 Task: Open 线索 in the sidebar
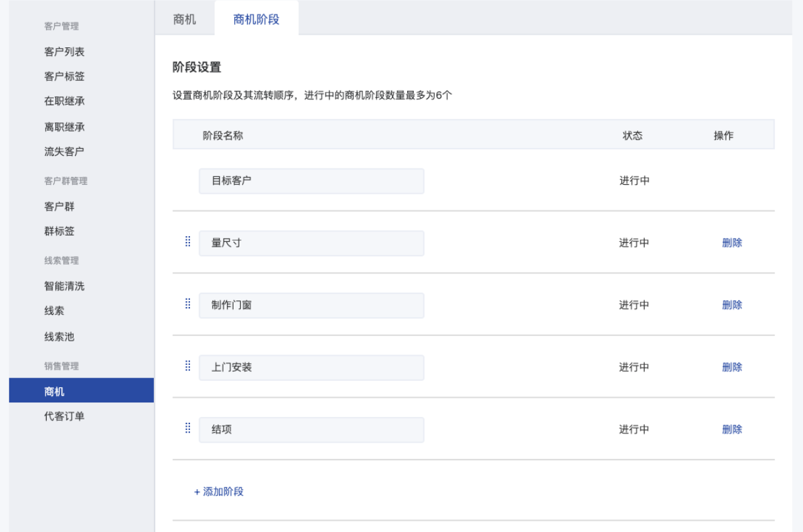[x=55, y=311]
